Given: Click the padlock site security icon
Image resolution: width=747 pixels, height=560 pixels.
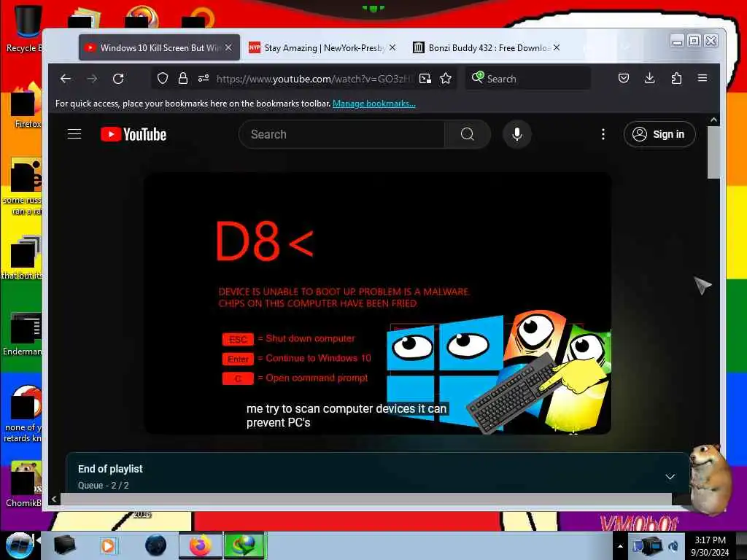Looking at the screenshot, I should point(183,78).
